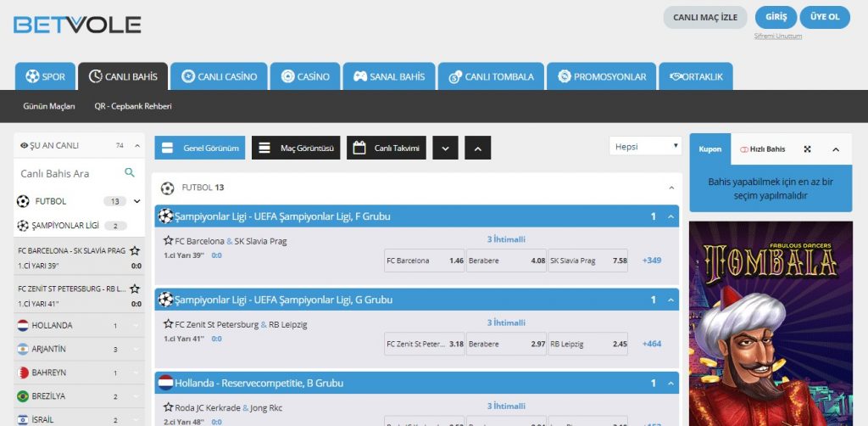Collapse the Kupon panel with the up chevron
868x426 pixels.
pos(836,149)
